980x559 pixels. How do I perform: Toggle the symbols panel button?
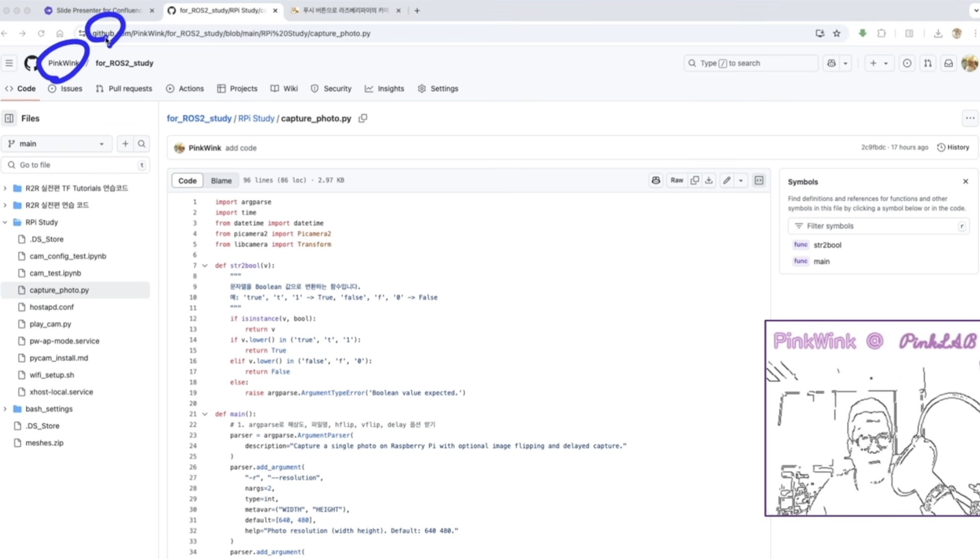click(759, 180)
